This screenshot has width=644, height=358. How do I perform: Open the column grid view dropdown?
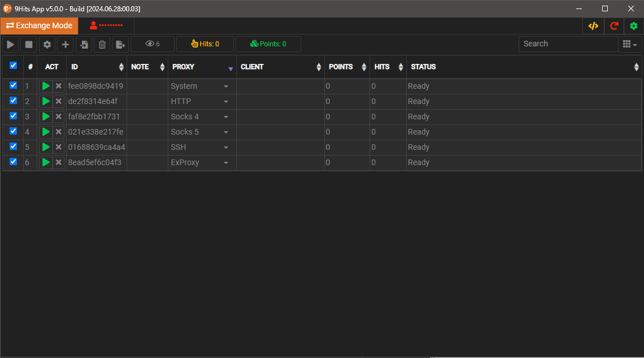[x=629, y=44]
